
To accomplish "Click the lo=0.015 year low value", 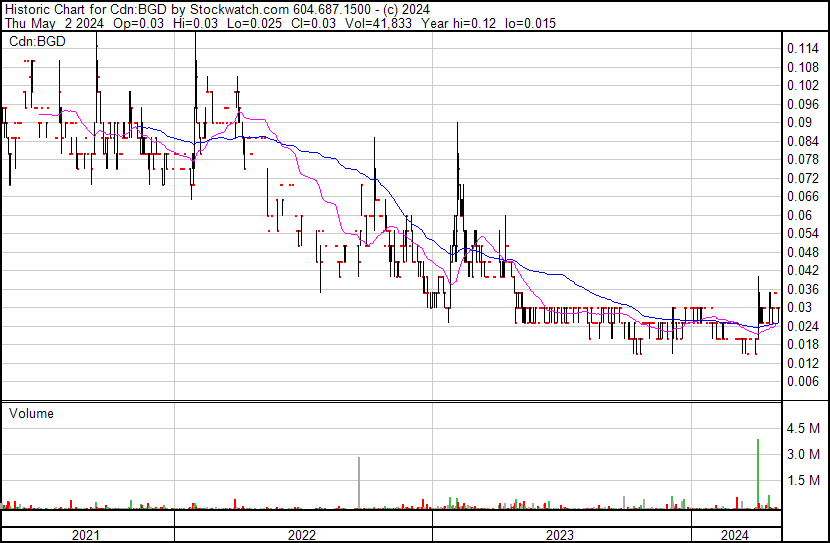I will pyautogui.click(x=530, y=23).
